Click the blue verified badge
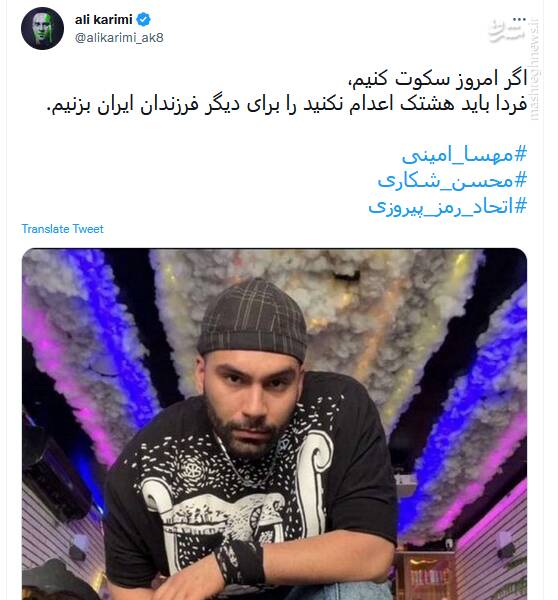The height and width of the screenshot is (600, 558). pos(144,19)
